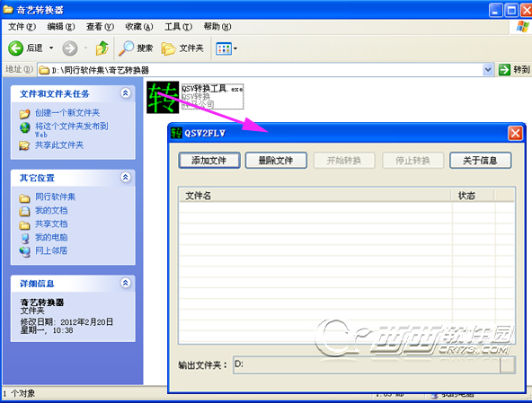Select the QSV转换工具.exe green icon
532x403 pixels.
pos(163,97)
